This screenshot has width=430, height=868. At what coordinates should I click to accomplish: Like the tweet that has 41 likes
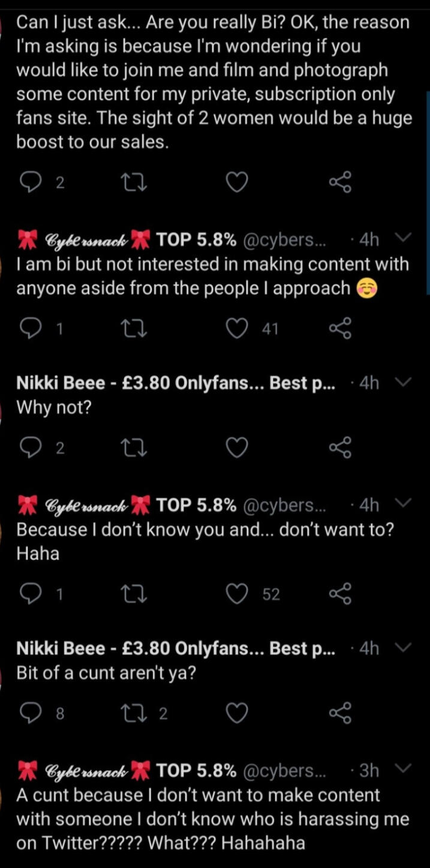237,328
